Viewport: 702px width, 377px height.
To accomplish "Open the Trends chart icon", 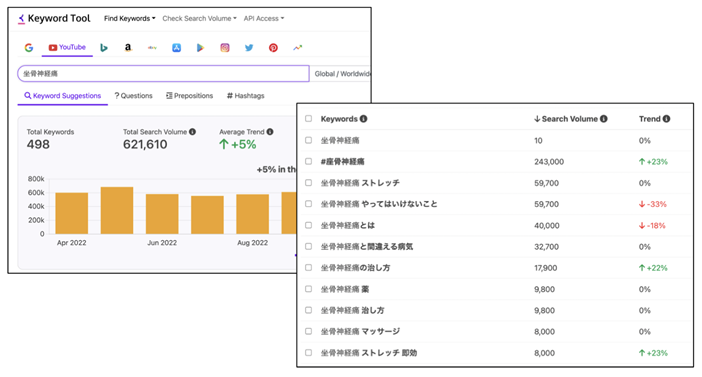I will point(297,47).
